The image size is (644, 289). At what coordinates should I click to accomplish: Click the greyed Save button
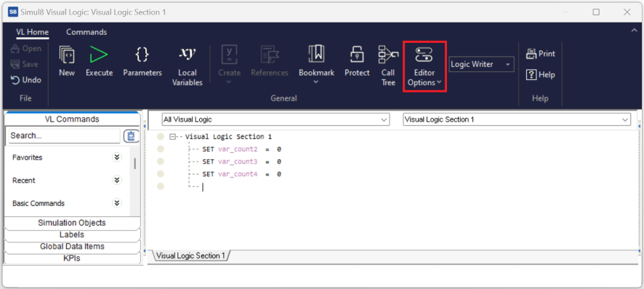coord(25,64)
